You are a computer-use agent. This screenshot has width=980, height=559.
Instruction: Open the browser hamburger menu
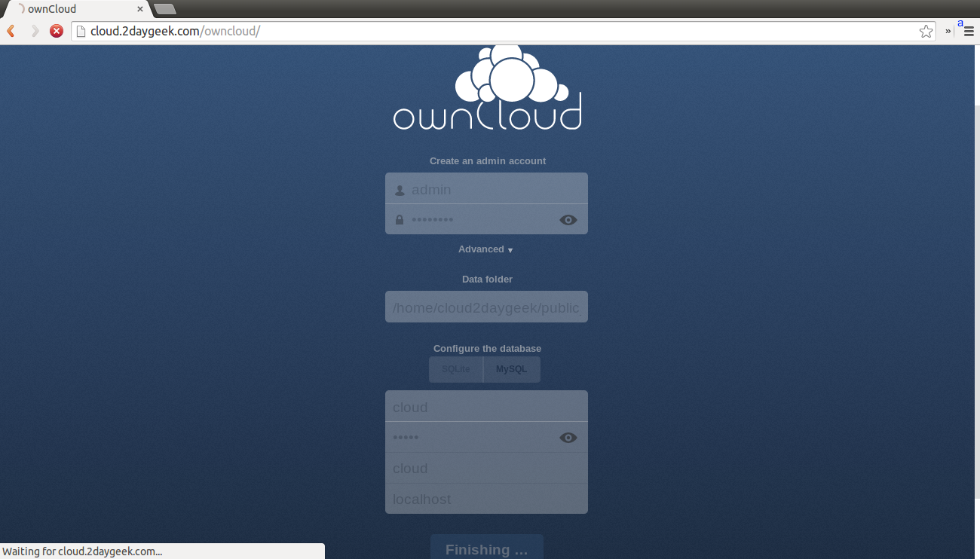pos(969,31)
